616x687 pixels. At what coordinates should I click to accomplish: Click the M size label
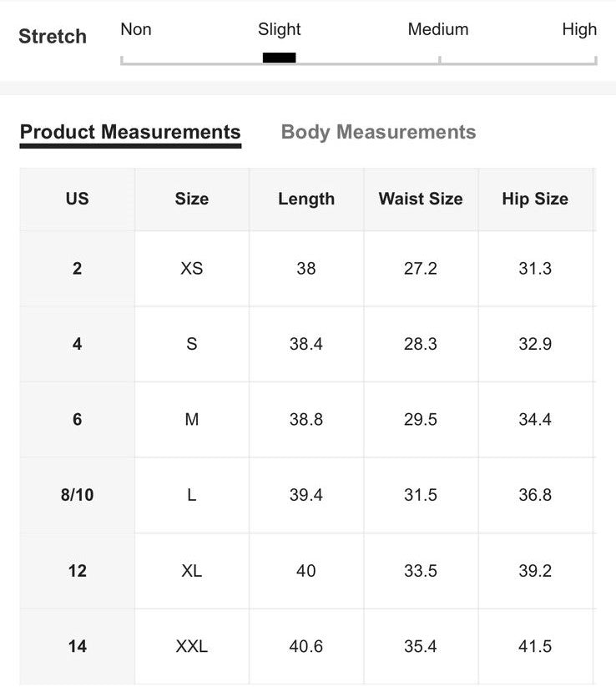[191, 420]
